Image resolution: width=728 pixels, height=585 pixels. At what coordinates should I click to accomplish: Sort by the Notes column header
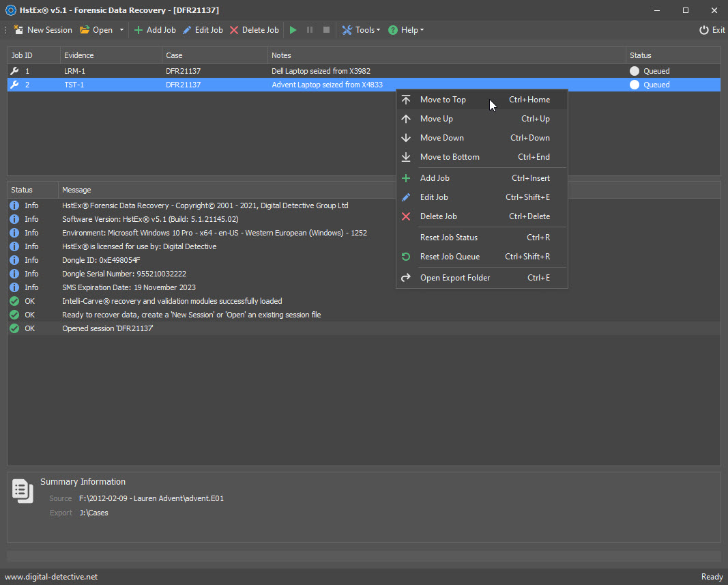click(447, 55)
